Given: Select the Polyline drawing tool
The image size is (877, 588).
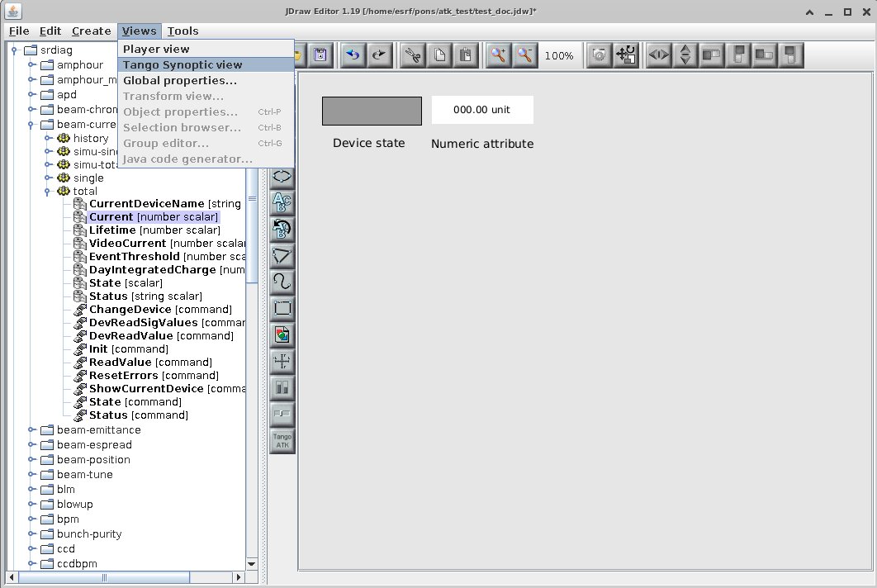Looking at the screenshot, I should click(282, 256).
